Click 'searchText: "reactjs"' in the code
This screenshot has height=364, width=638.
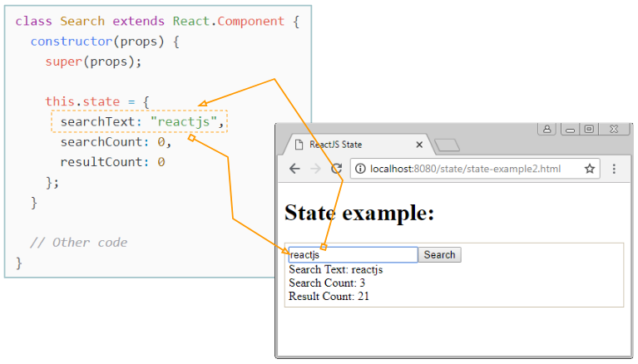pyautogui.click(x=142, y=121)
